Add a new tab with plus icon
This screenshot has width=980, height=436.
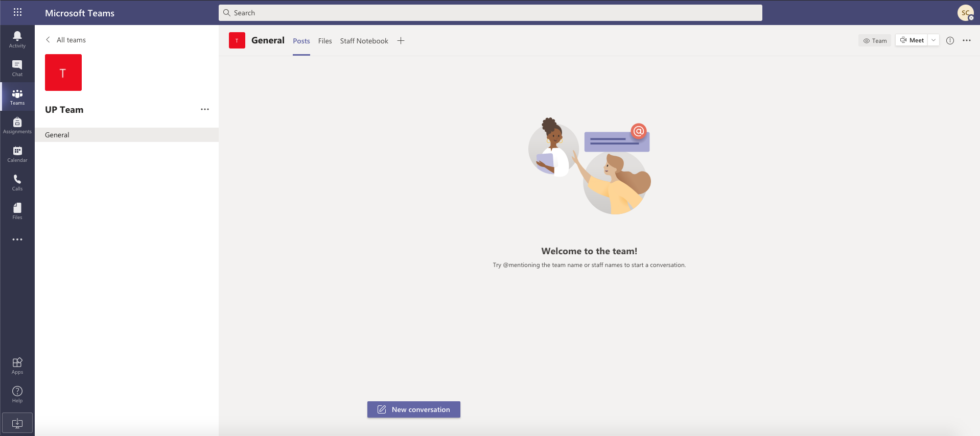pos(401,41)
